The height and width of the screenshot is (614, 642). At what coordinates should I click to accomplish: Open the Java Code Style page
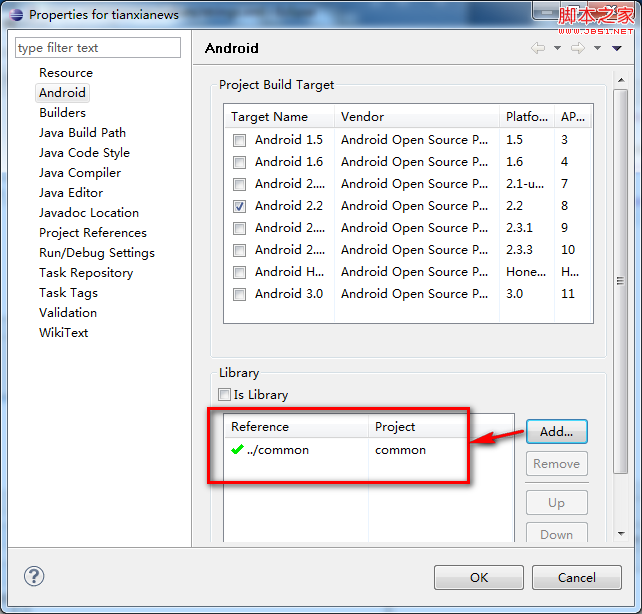[x=84, y=153]
